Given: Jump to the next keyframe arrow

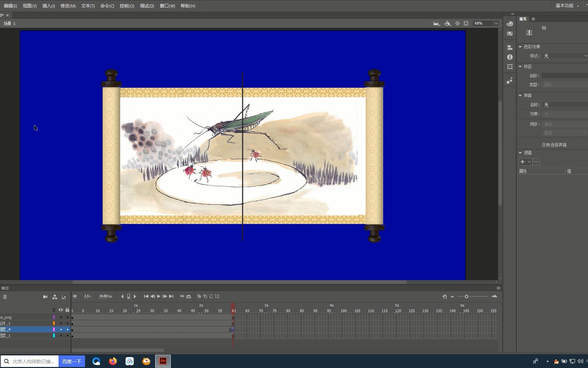Looking at the screenshot, I should tap(135, 296).
